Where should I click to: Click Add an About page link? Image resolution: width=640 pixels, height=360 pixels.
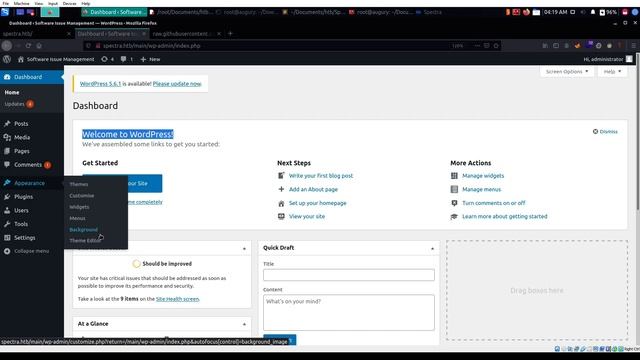pyautogui.click(x=313, y=189)
